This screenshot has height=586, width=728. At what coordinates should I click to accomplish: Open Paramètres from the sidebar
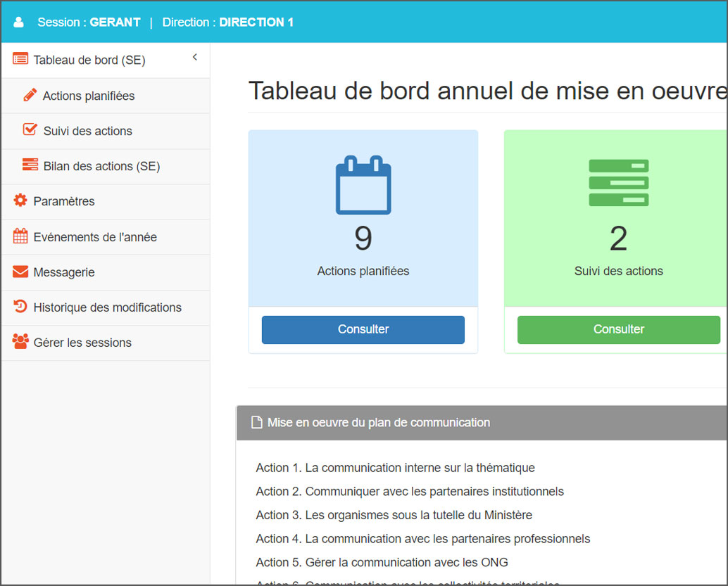[x=106, y=202]
